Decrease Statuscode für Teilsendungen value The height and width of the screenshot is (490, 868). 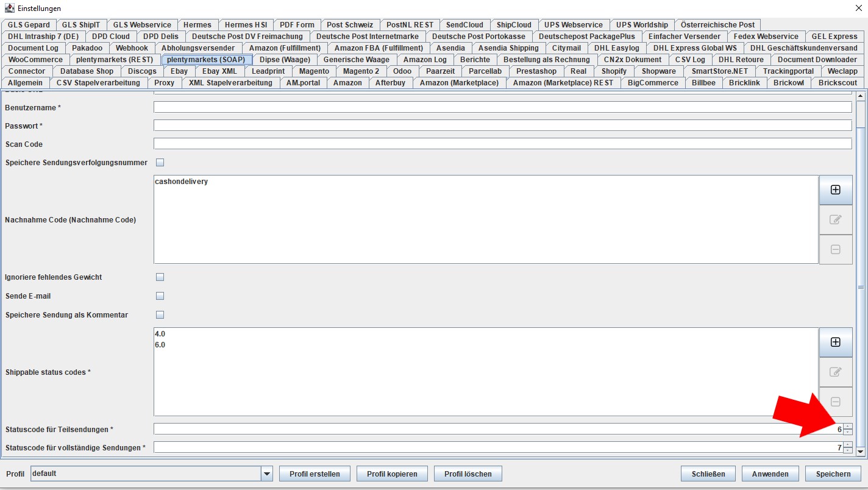pyautogui.click(x=848, y=432)
